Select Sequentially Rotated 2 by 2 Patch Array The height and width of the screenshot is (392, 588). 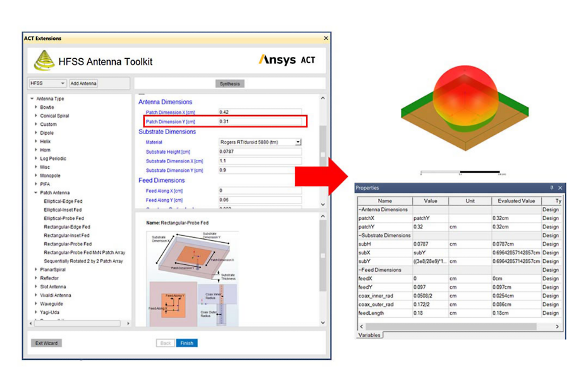(x=83, y=261)
